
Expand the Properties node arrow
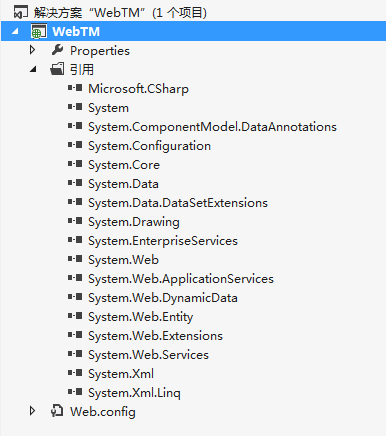point(32,50)
